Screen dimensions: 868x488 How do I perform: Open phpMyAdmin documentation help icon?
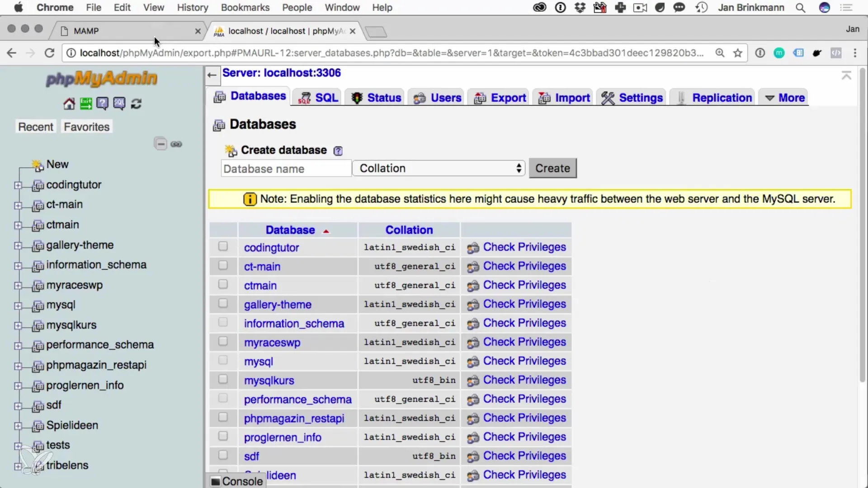[x=102, y=104]
